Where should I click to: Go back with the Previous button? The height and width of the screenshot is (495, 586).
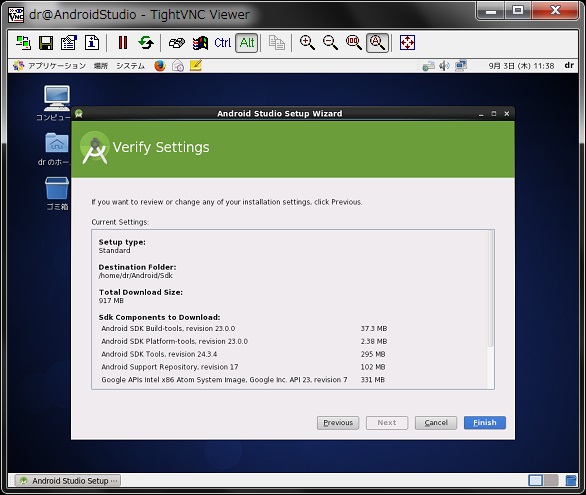click(338, 423)
